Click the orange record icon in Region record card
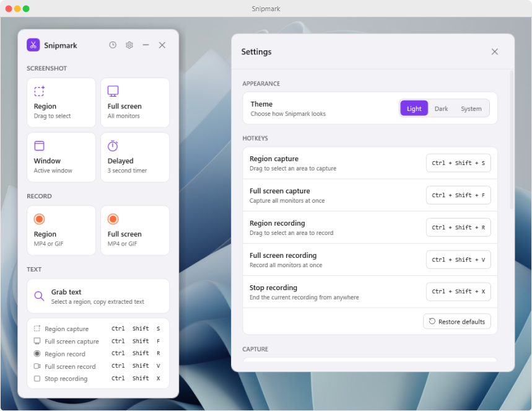 40,219
